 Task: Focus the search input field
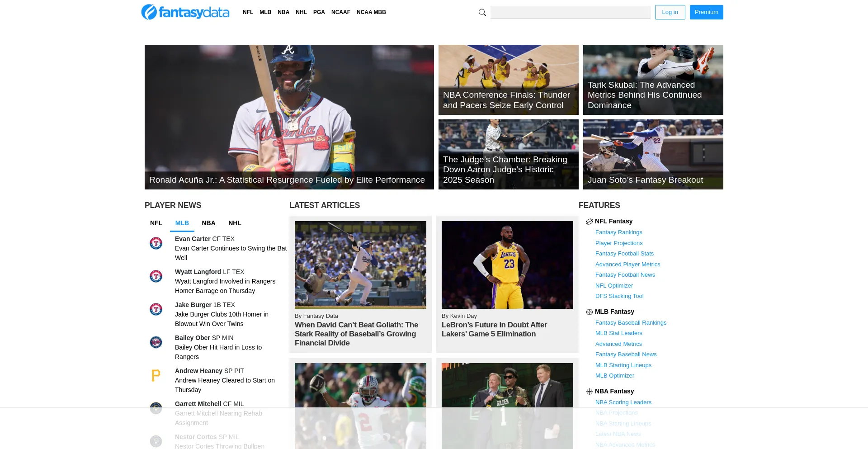tap(570, 12)
